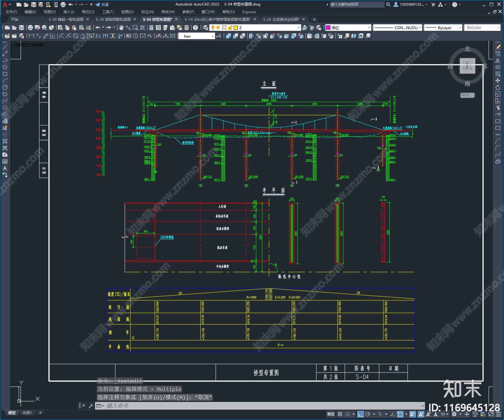Image resolution: width=504 pixels, height=420 pixels.
Task: Select the Move tool in right toolbar
Action: [498, 81]
